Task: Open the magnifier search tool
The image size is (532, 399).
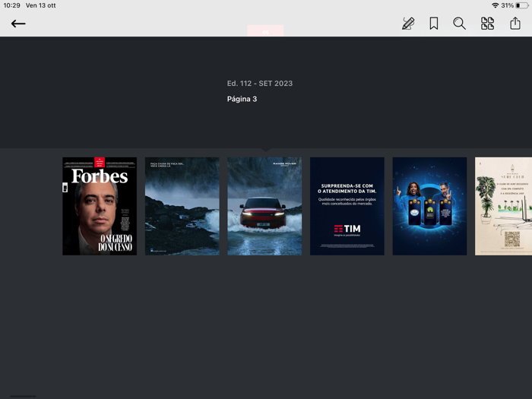Action: (x=459, y=24)
